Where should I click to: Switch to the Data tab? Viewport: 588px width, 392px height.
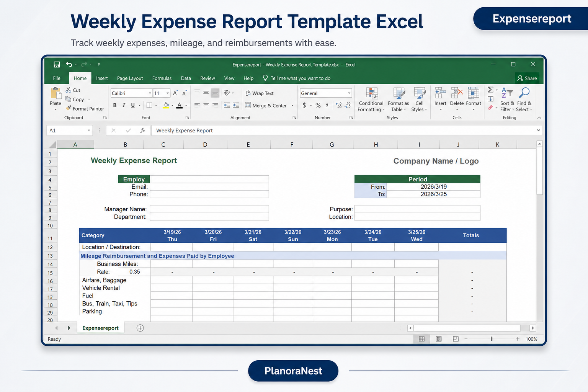[x=186, y=78]
